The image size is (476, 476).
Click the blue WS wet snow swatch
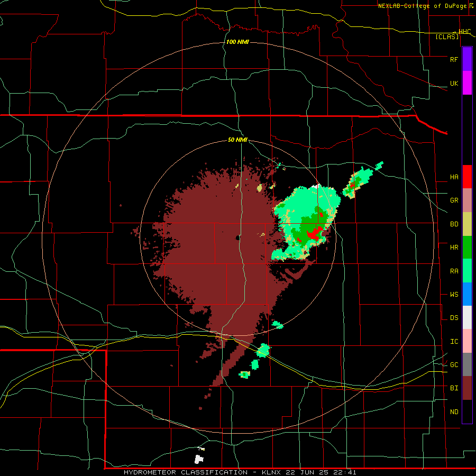pos(467,294)
